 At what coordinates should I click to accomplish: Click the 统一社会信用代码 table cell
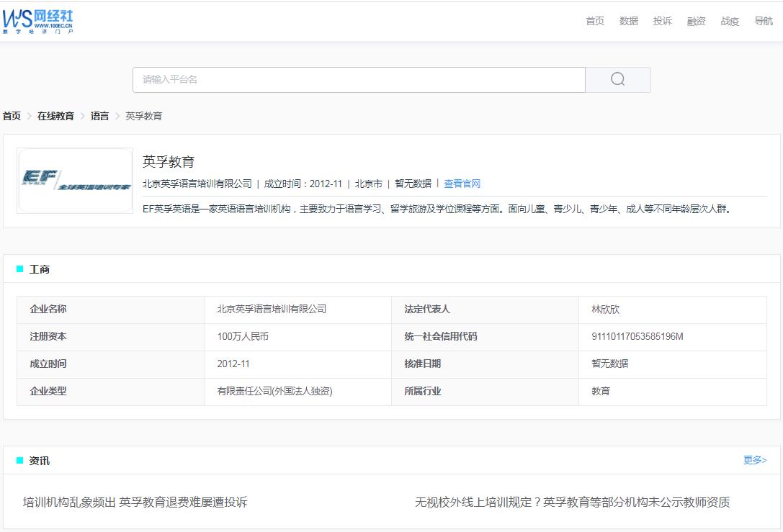442,336
